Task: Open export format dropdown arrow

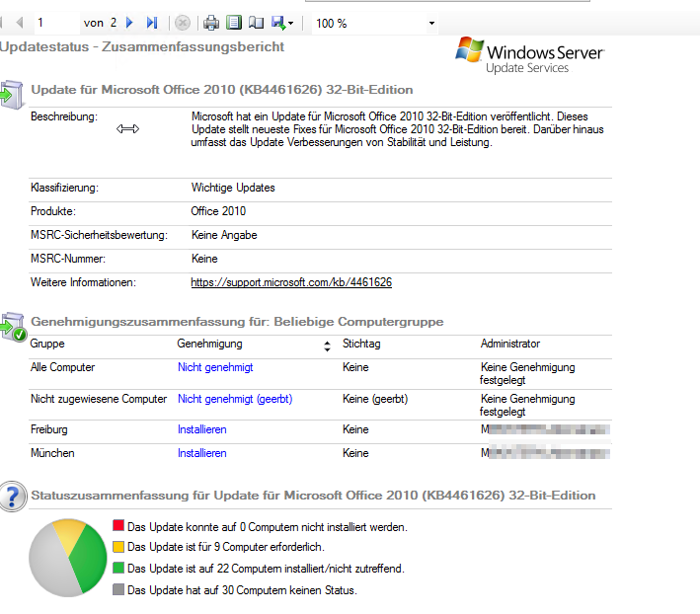Action: (x=290, y=24)
